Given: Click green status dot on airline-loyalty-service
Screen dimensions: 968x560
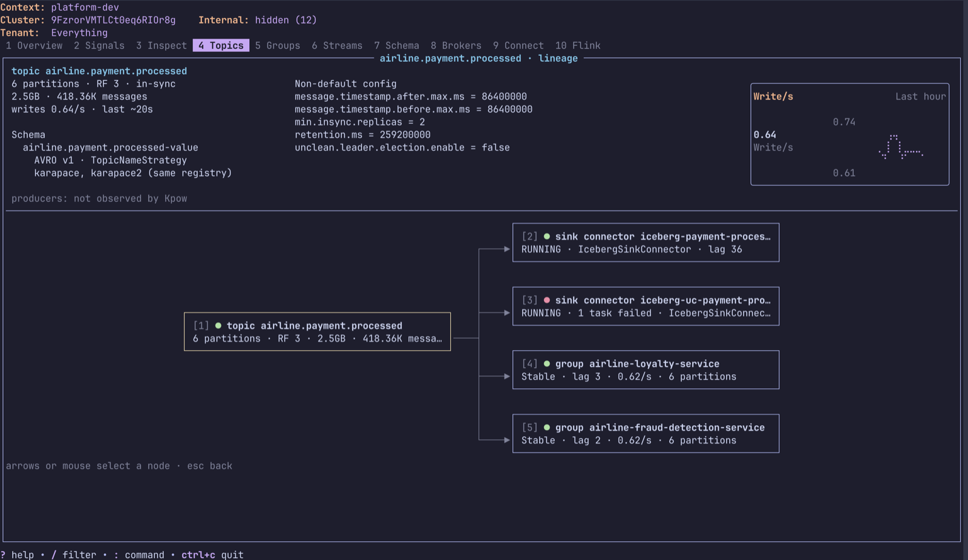Looking at the screenshot, I should 547,363.
